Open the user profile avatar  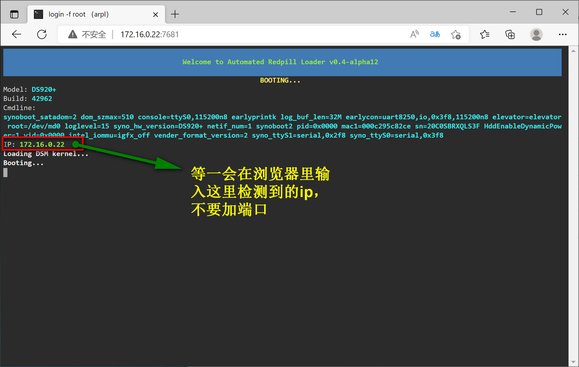536,34
